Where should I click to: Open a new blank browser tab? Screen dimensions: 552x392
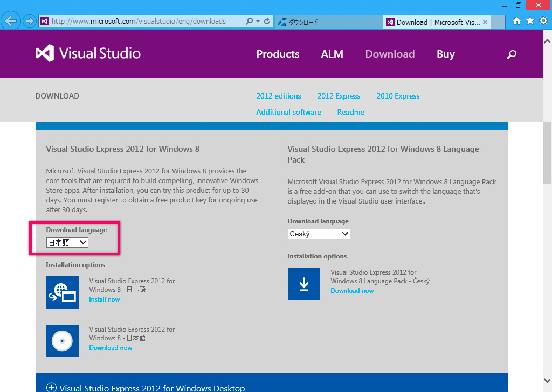point(498,22)
